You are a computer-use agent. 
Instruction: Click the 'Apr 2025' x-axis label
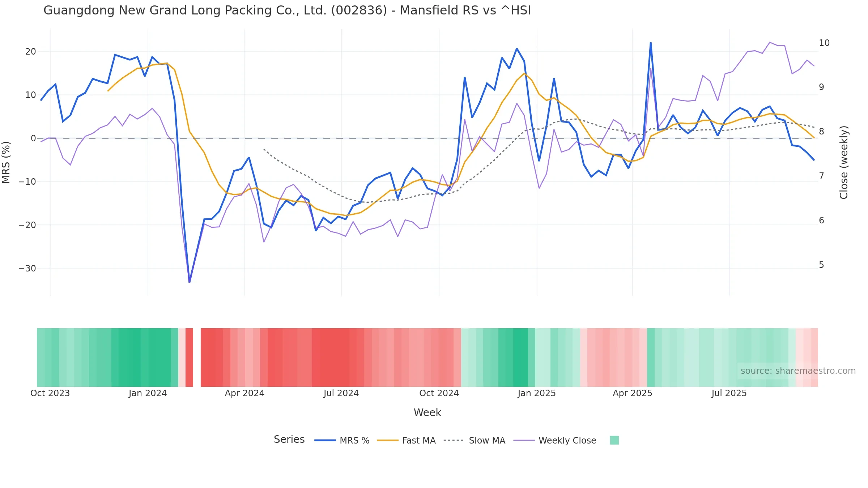[633, 393]
